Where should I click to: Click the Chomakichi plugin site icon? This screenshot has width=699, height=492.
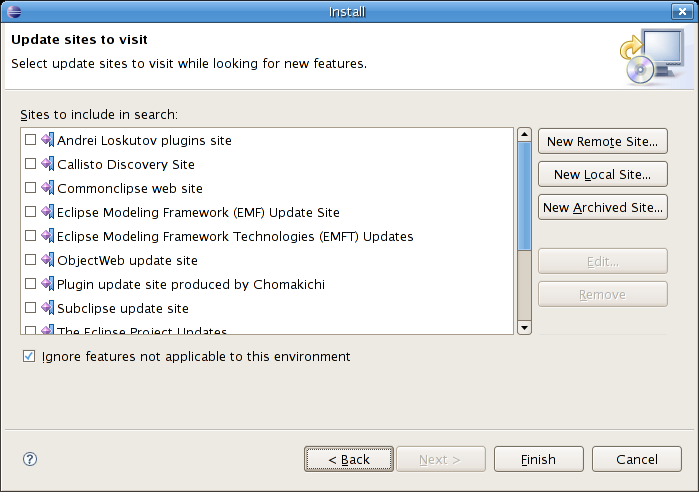coord(48,284)
